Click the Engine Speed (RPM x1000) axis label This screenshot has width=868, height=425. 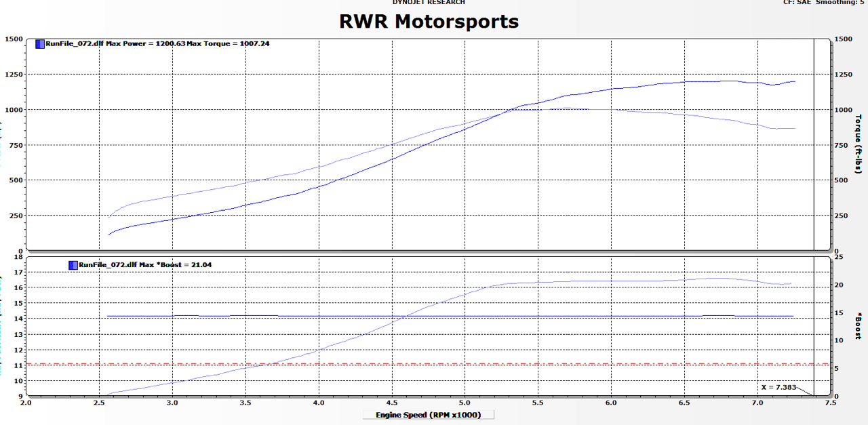click(x=429, y=415)
